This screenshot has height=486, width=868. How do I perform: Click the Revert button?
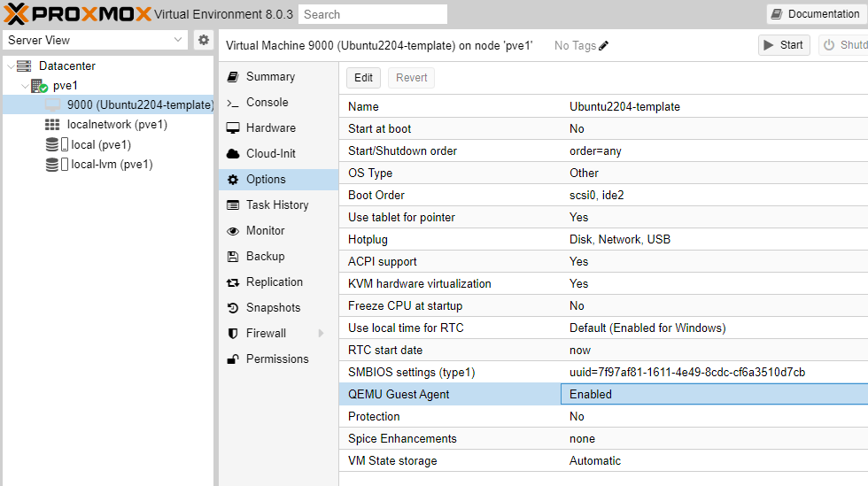411,78
